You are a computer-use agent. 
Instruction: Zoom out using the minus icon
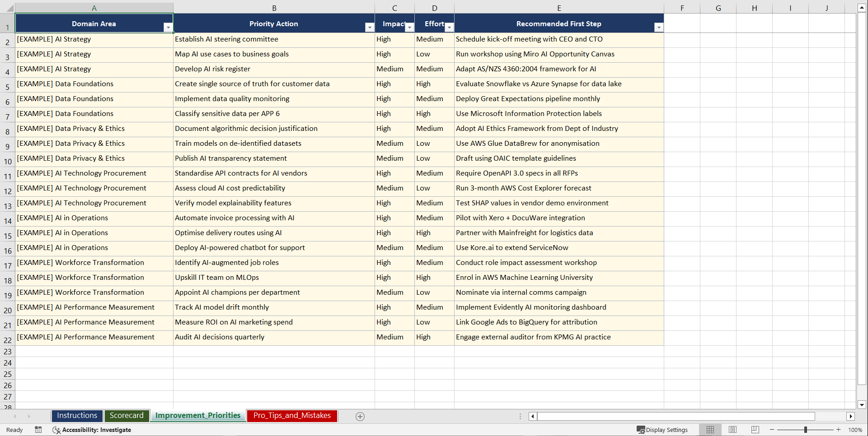coord(772,430)
